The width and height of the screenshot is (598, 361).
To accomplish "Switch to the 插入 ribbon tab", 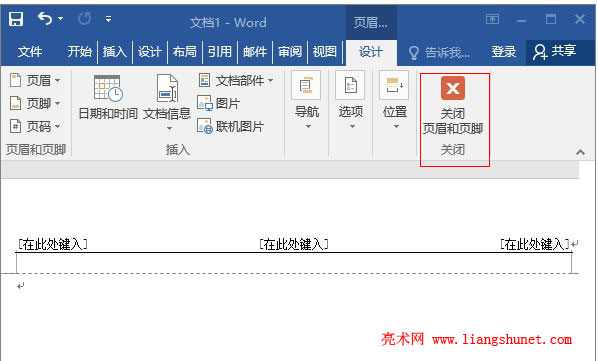I will (x=114, y=51).
